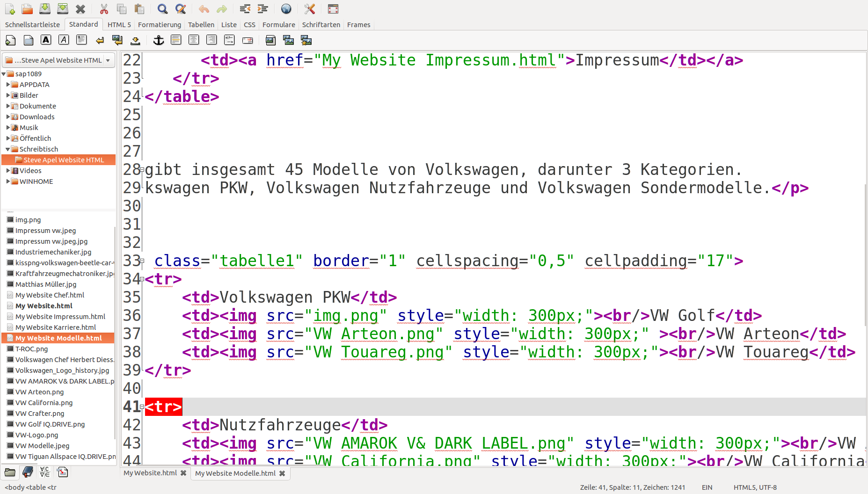Insert anchor link icon
868x494 pixels.
[x=159, y=40]
